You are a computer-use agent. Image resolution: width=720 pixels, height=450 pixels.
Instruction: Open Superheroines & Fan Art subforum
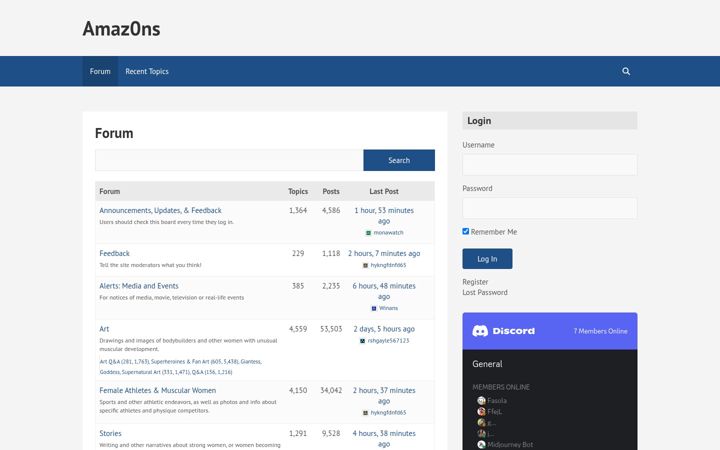pos(195,362)
